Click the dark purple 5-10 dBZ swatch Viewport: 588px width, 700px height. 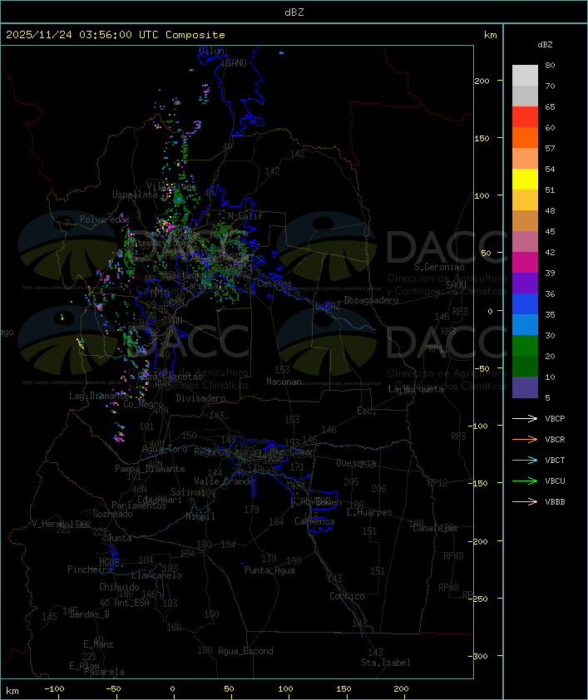[525, 387]
